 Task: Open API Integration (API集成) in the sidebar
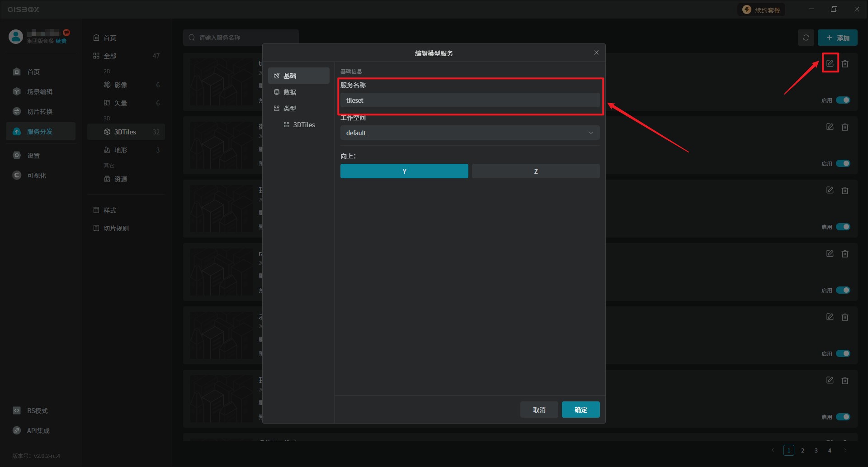coord(38,431)
